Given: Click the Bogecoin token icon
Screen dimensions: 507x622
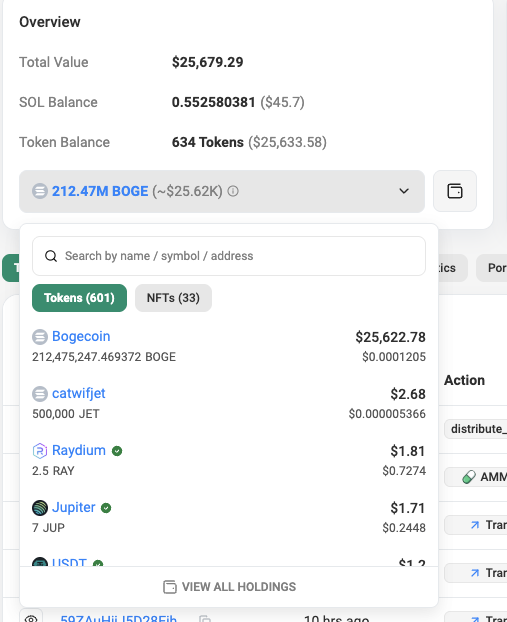Looking at the screenshot, I should tap(40, 337).
